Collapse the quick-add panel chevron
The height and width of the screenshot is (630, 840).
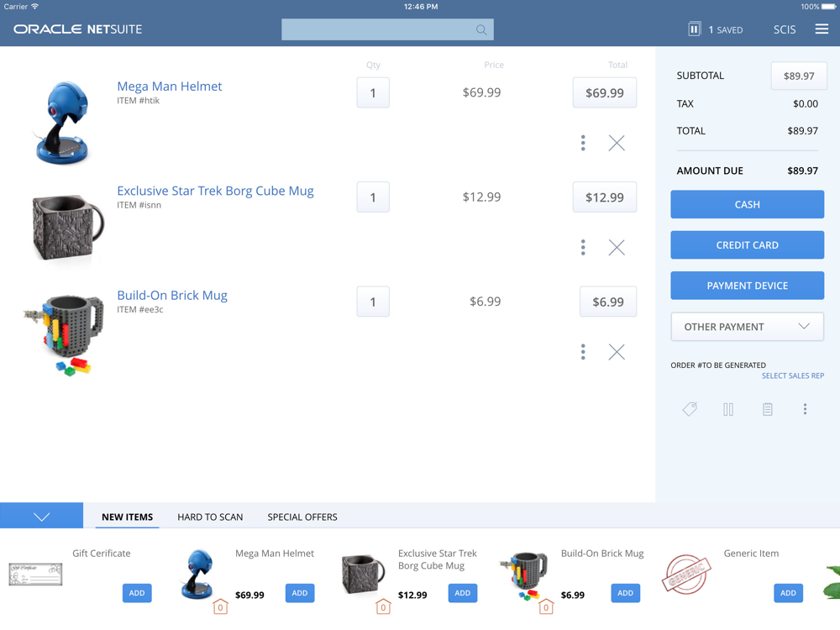click(x=41, y=516)
